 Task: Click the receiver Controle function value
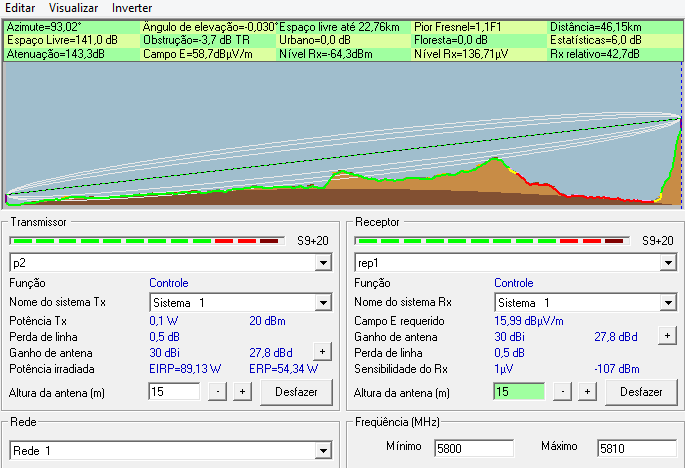pyautogui.click(x=514, y=283)
